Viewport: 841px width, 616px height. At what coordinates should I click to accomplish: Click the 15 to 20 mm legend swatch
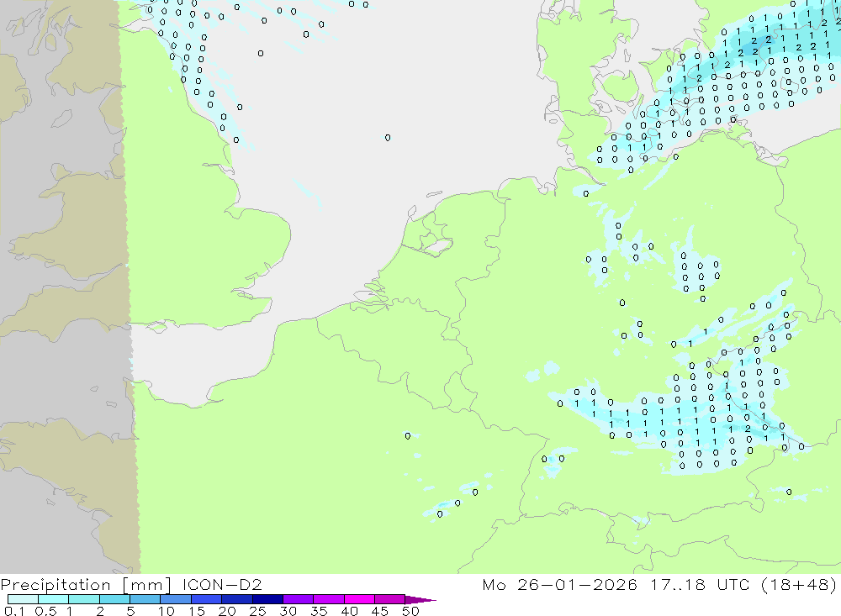(x=207, y=599)
